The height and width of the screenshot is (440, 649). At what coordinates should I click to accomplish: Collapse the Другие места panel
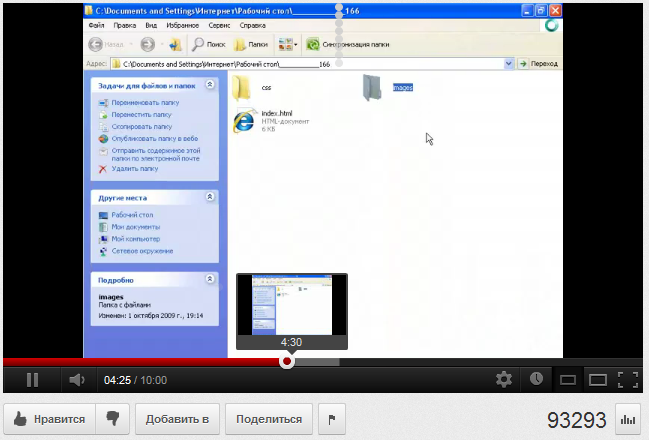pos(210,197)
